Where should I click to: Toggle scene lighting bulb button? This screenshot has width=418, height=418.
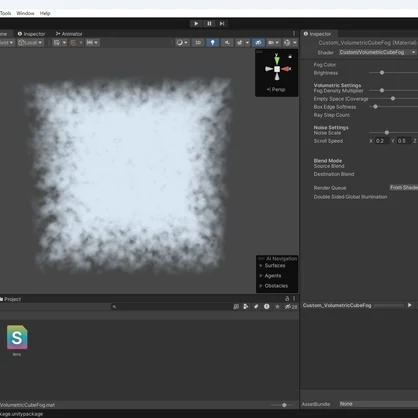(212, 43)
